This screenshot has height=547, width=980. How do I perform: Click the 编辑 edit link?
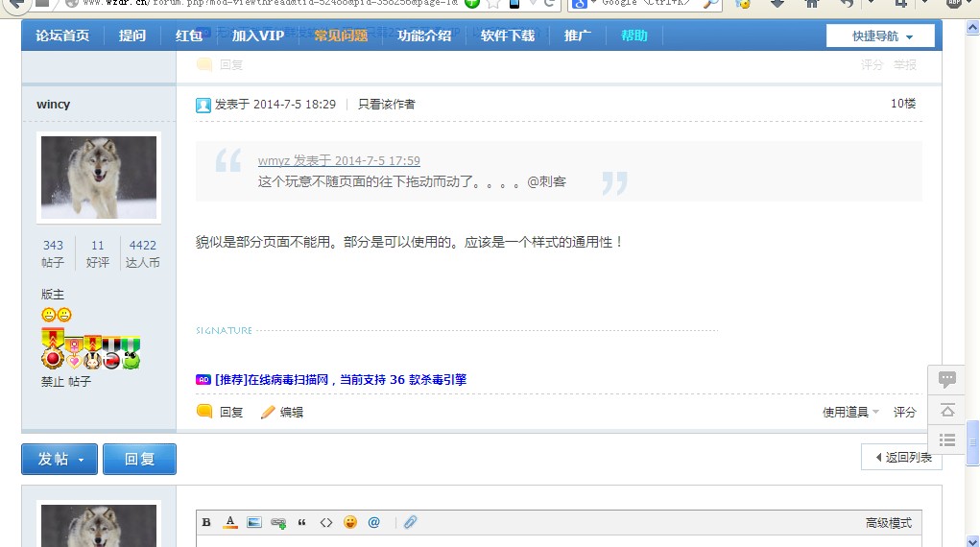coord(292,412)
